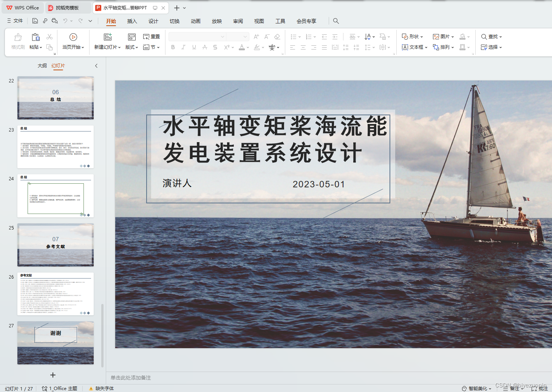This screenshot has height=392, width=552.
Task: Switch to the 大纲 panel tab
Action: tap(42, 65)
